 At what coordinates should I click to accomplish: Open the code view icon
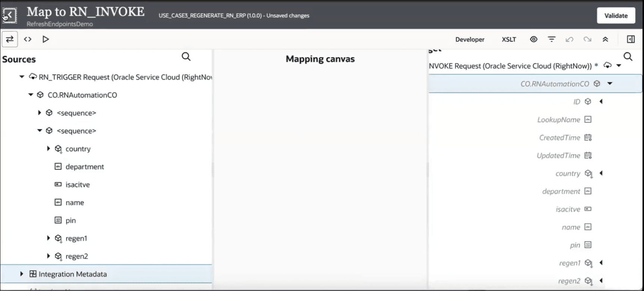pyautogui.click(x=28, y=39)
